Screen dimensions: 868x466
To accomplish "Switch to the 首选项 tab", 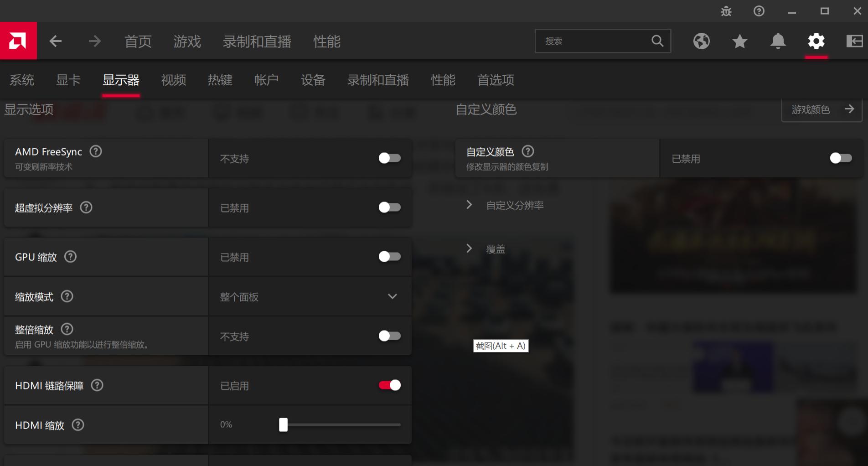I will pyautogui.click(x=495, y=80).
